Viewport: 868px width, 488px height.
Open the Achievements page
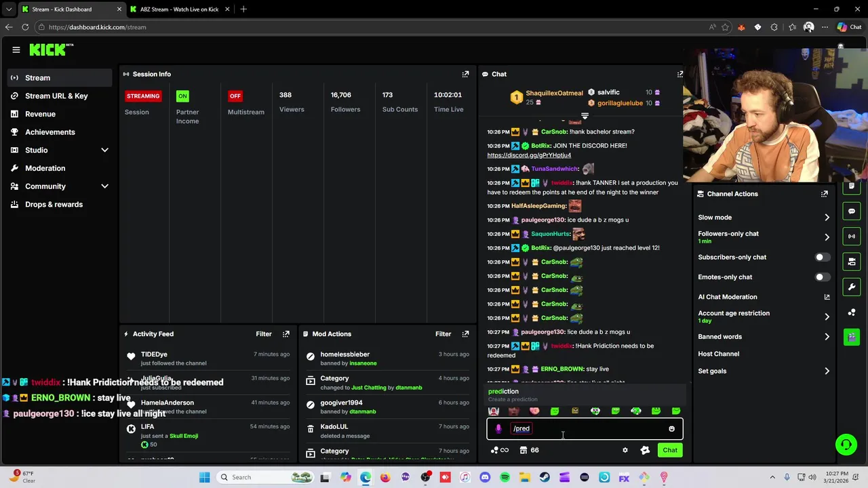pyautogui.click(x=60, y=132)
